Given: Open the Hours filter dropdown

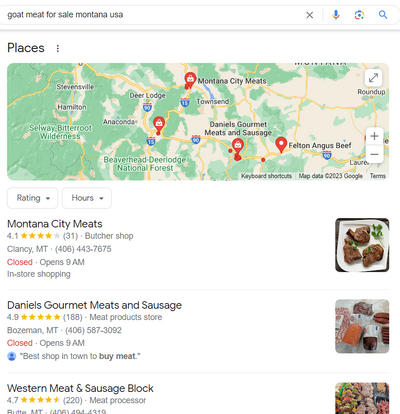Looking at the screenshot, I should coord(87,198).
